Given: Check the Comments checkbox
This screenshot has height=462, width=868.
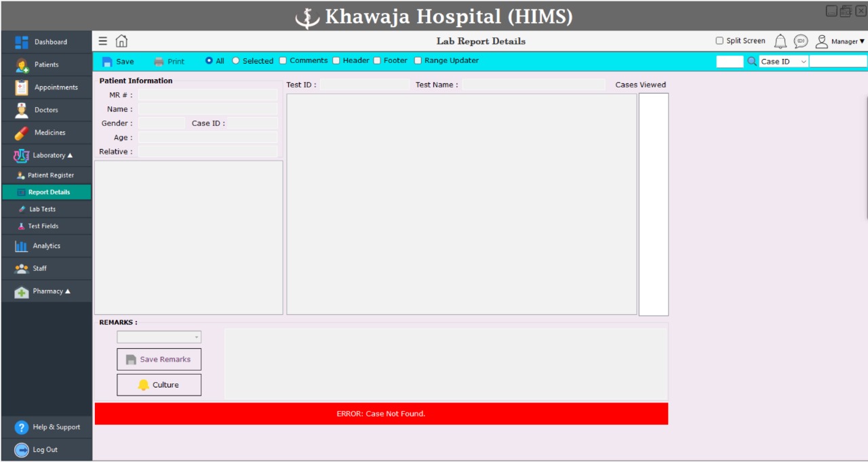Looking at the screenshot, I should (x=283, y=60).
